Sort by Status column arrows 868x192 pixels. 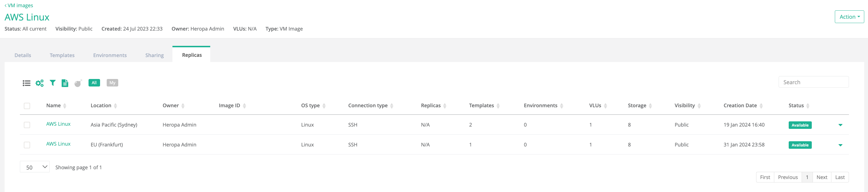[808, 106]
